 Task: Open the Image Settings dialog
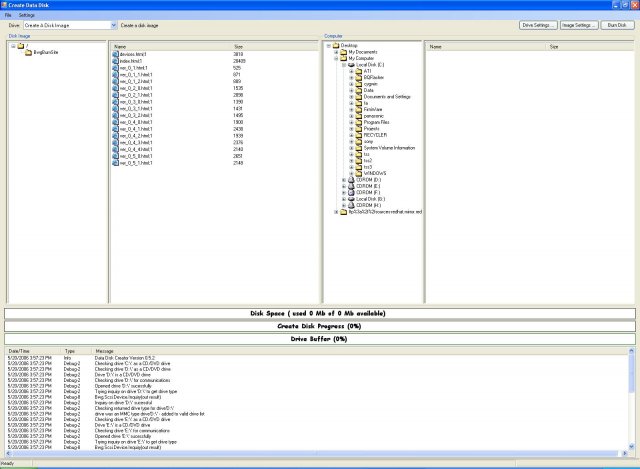[x=579, y=24]
